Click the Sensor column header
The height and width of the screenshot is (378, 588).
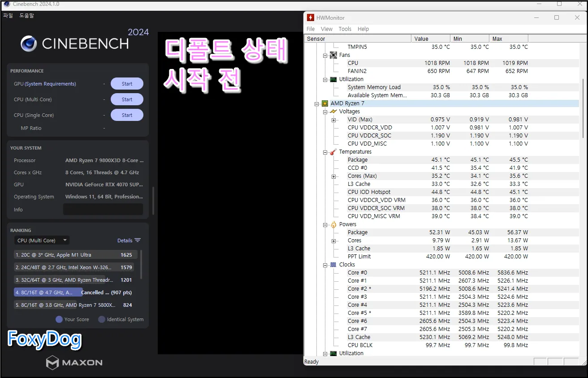(358, 39)
